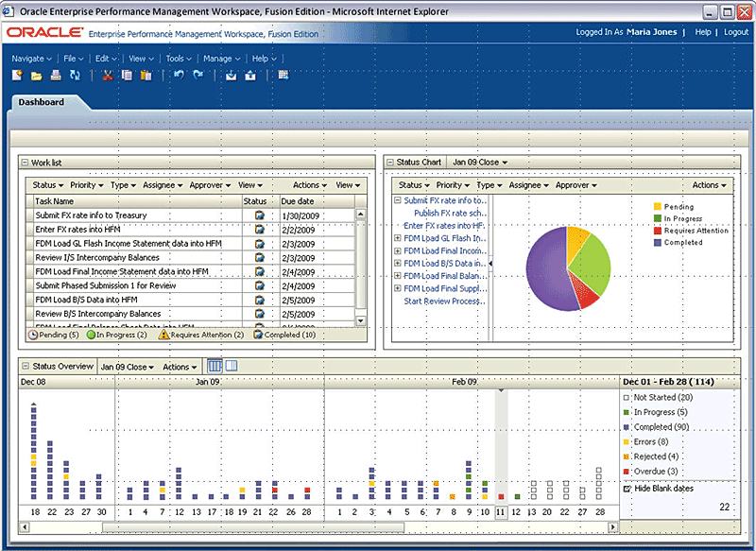This screenshot has width=756, height=551.
Task: Open the Navigate menu
Action: pos(31,59)
